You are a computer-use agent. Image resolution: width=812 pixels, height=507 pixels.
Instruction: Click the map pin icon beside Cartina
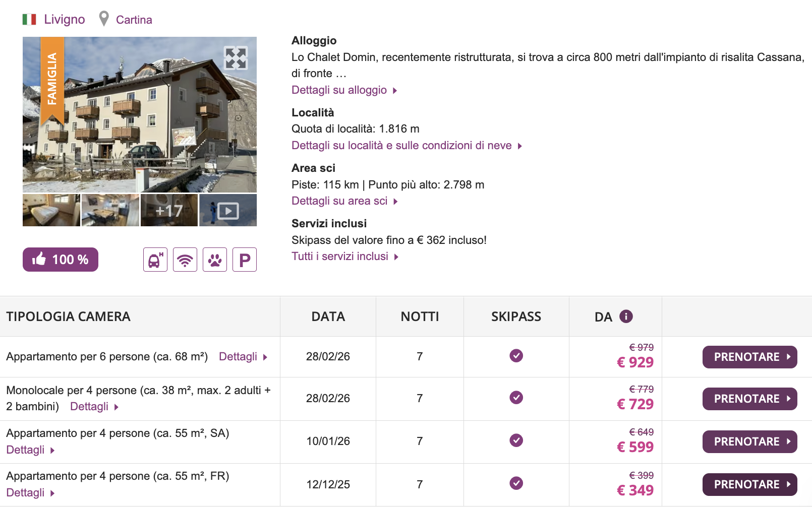click(x=104, y=19)
